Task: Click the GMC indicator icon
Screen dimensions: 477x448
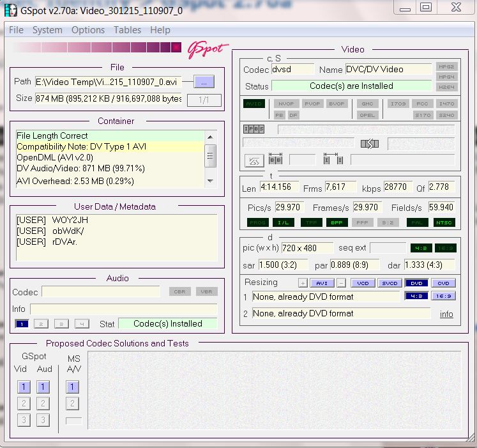Action: [x=367, y=104]
